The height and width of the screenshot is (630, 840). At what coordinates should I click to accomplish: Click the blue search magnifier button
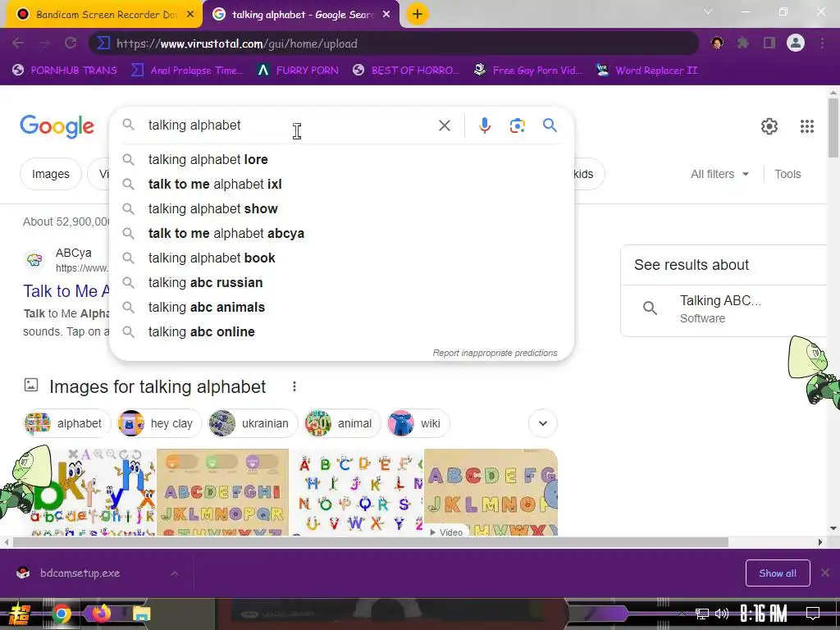pyautogui.click(x=550, y=126)
